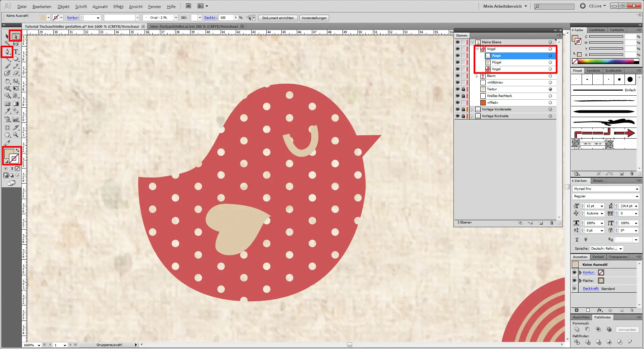Expand the Vorlage Vorderseite layer
The width and height of the screenshot is (644, 349).
click(x=472, y=109)
